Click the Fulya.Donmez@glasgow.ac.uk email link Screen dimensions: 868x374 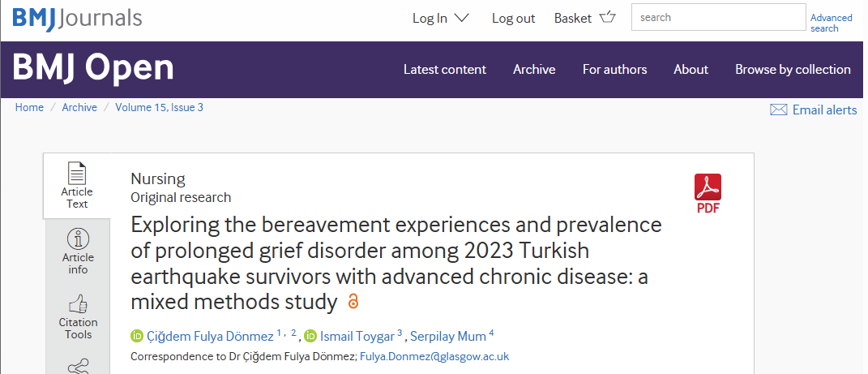click(434, 356)
